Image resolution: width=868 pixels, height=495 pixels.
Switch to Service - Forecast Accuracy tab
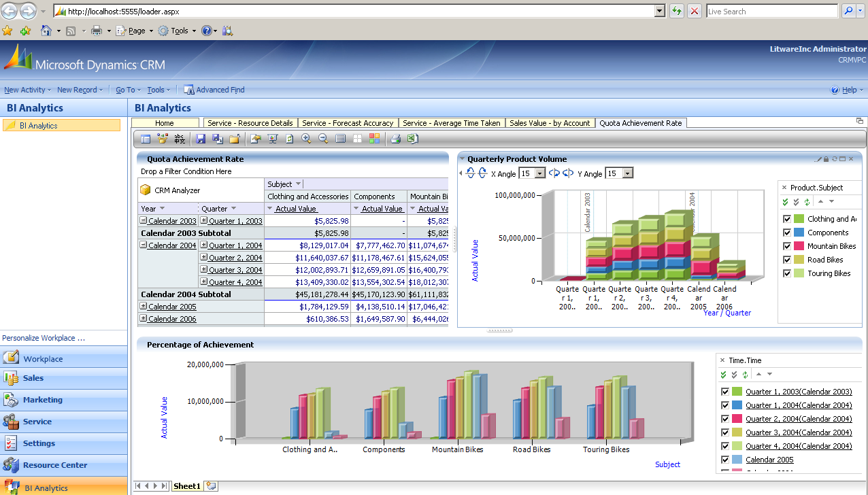[348, 123]
